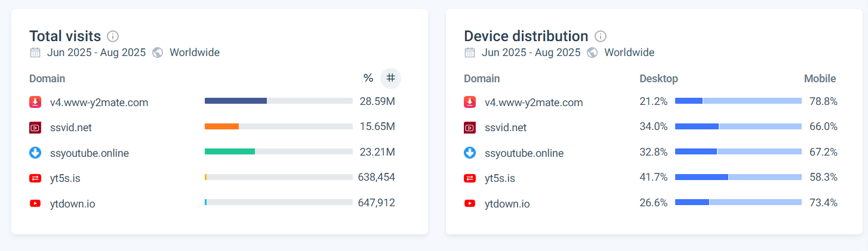The width and height of the screenshot is (868, 251).
Task: Click the v4.www-y2mate.com favicon in Total visits
Action: pyautogui.click(x=35, y=102)
